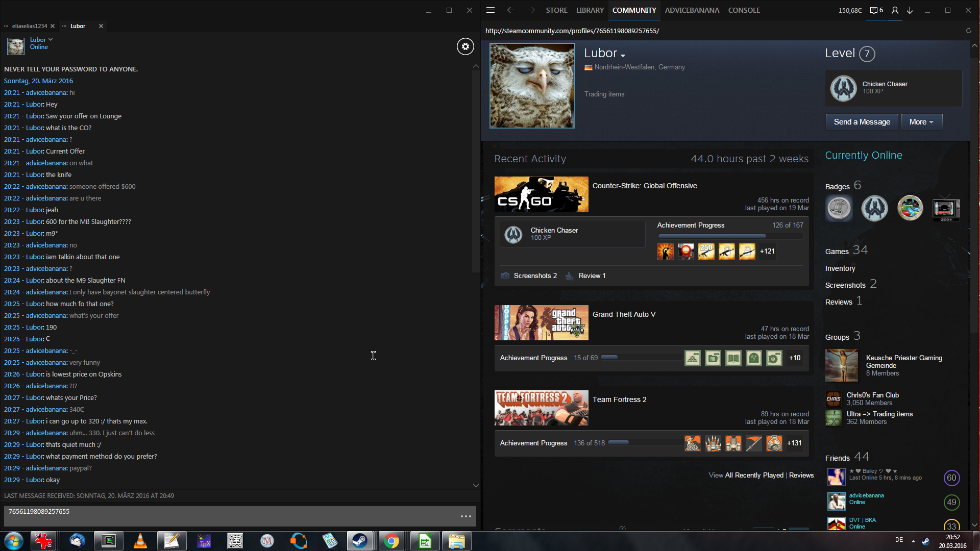The height and width of the screenshot is (551, 980).
Task: Click the Send a Message button
Action: click(862, 122)
